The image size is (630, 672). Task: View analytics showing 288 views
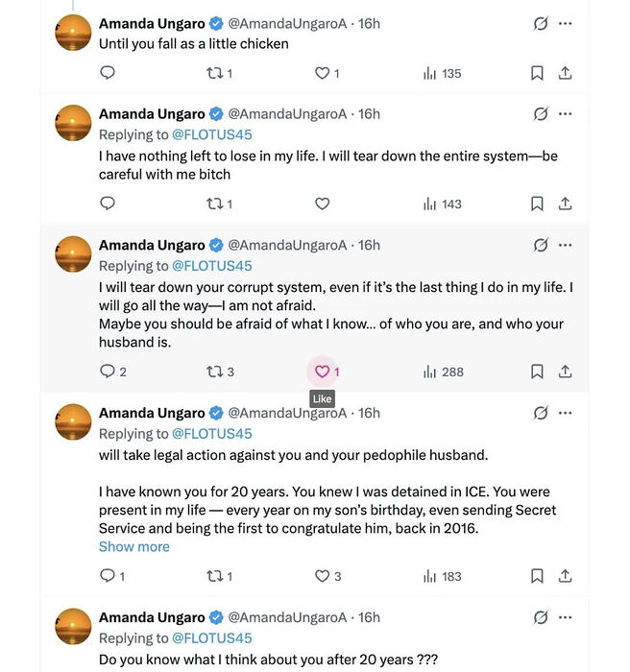pos(444,372)
